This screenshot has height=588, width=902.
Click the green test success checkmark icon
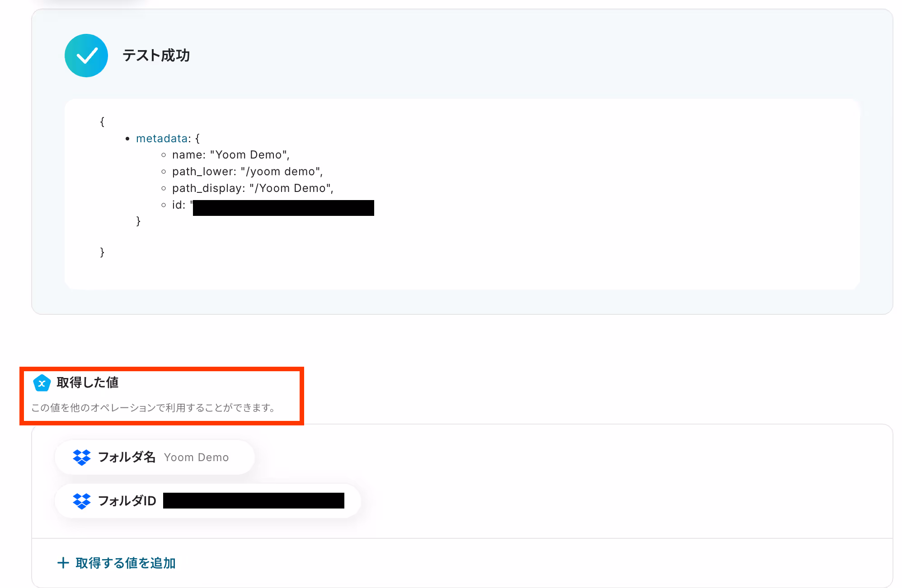86,56
